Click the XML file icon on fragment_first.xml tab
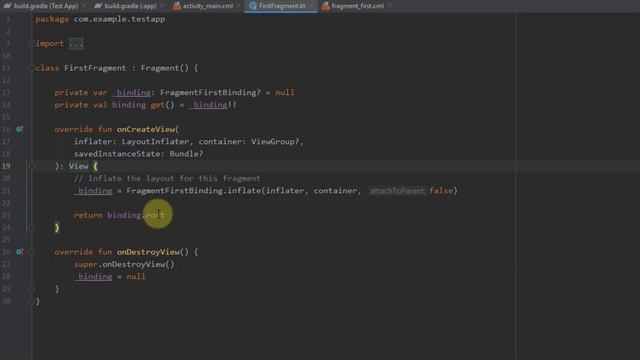 tap(325, 6)
